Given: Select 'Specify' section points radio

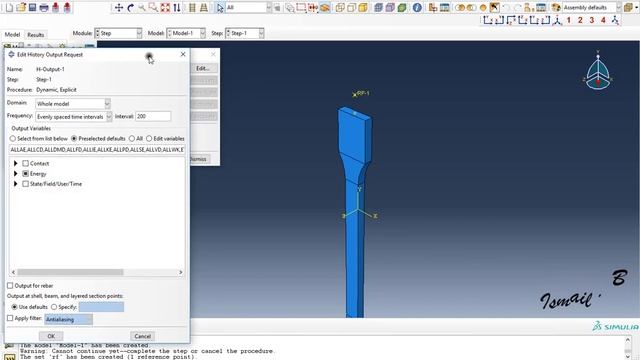Looking at the screenshot, I should click(54, 307).
